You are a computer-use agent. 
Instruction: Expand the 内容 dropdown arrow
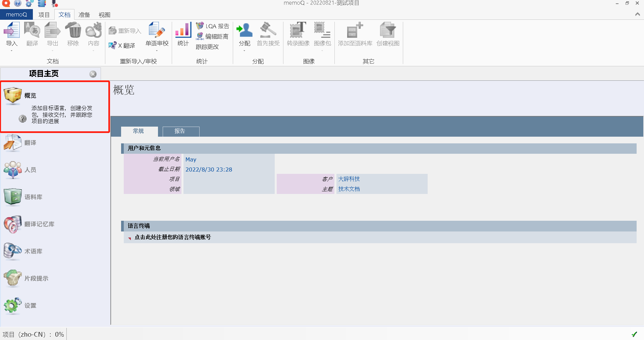(94, 51)
